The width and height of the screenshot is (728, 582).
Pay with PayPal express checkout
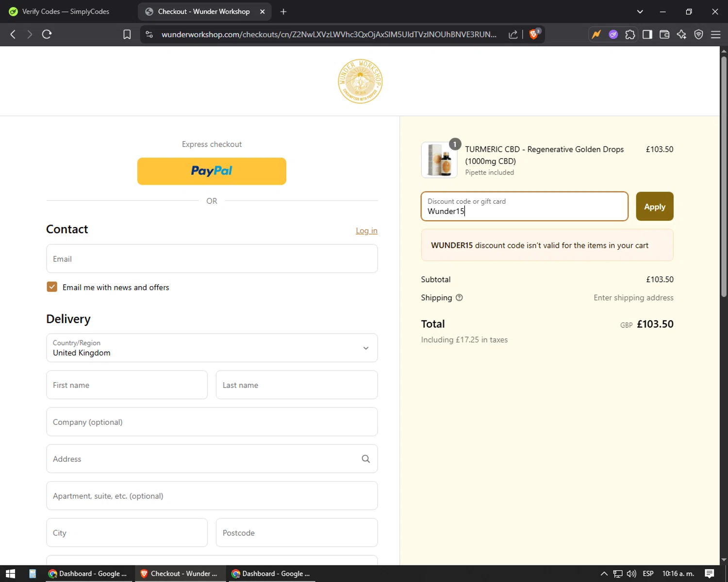pos(212,171)
